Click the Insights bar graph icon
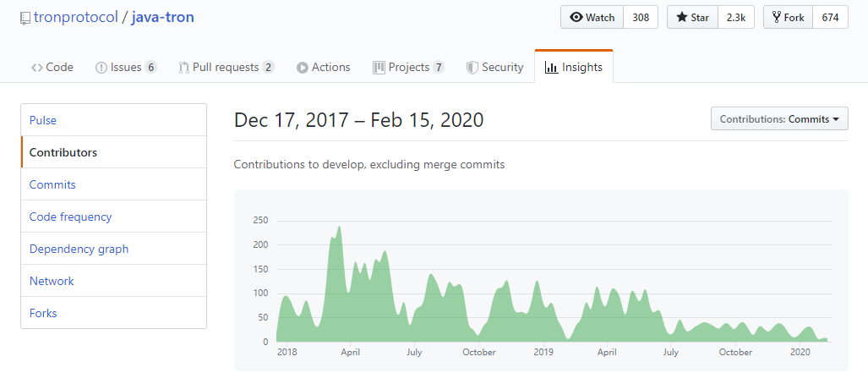868x384 pixels. point(551,68)
